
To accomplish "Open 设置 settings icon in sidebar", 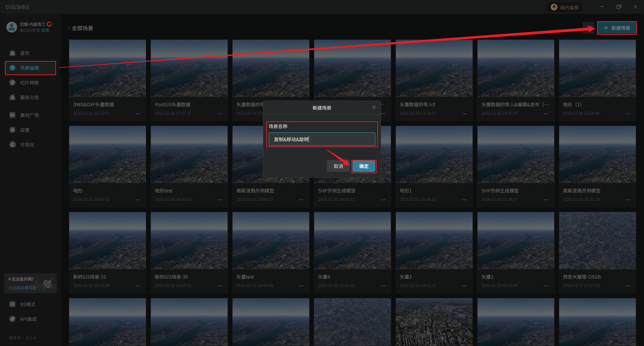I will (x=12, y=130).
